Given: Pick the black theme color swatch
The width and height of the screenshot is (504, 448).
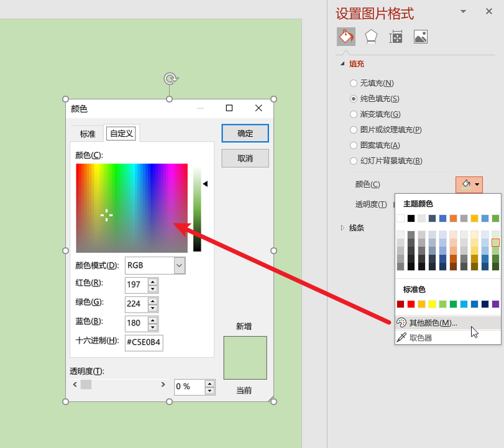Looking at the screenshot, I should point(411,219).
